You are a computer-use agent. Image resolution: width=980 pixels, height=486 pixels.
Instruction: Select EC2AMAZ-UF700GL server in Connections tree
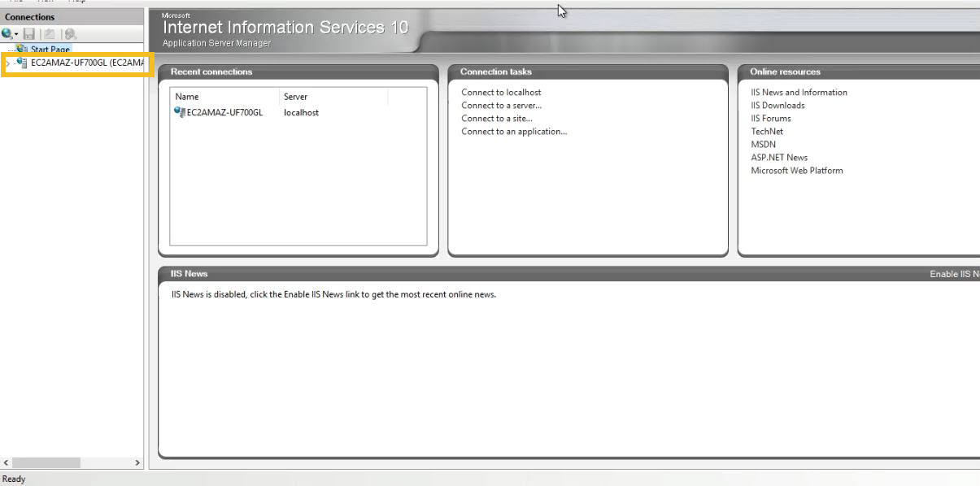(87, 63)
